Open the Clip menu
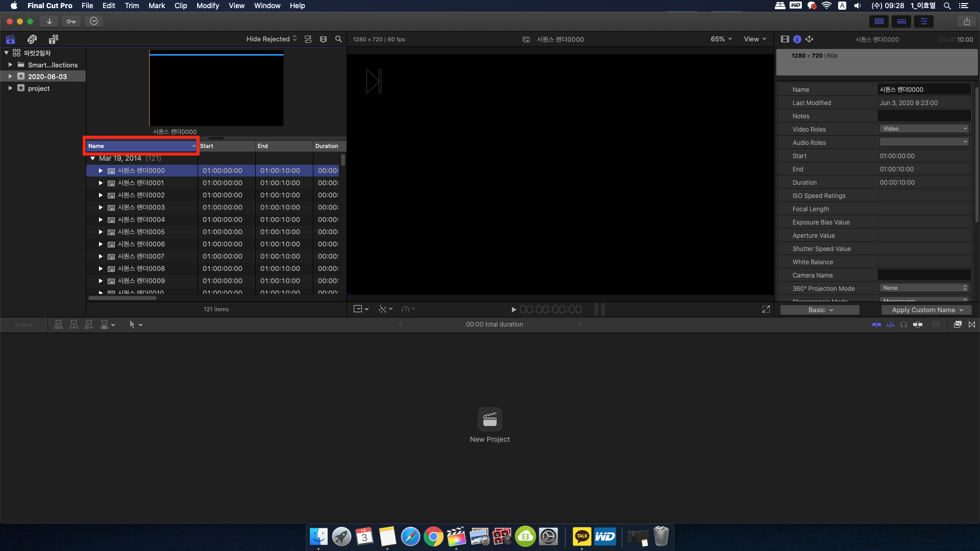The image size is (980, 551). pos(181,6)
